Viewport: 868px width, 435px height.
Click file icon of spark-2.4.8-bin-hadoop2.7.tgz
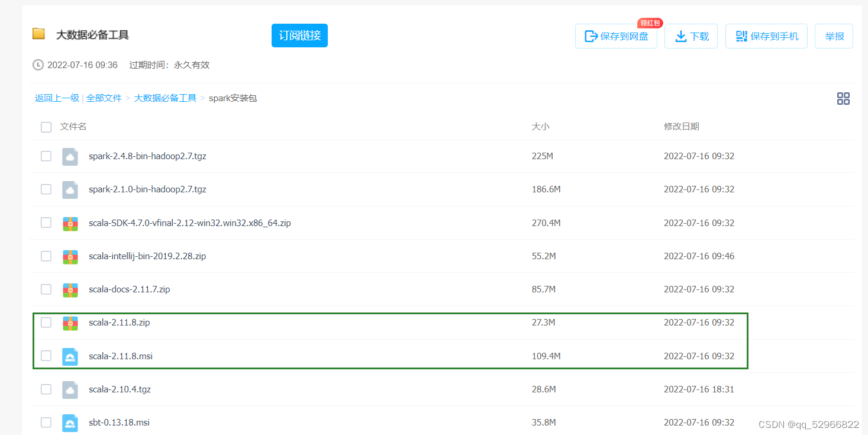pos(70,156)
